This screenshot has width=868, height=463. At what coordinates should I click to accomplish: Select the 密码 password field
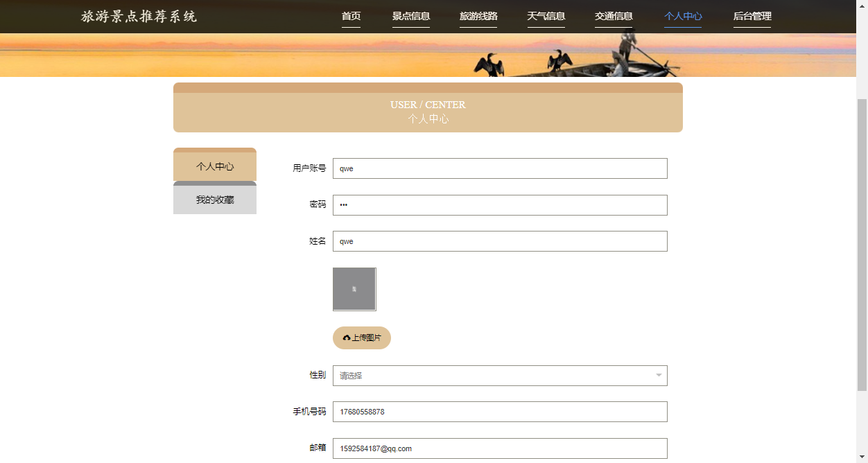tap(499, 204)
